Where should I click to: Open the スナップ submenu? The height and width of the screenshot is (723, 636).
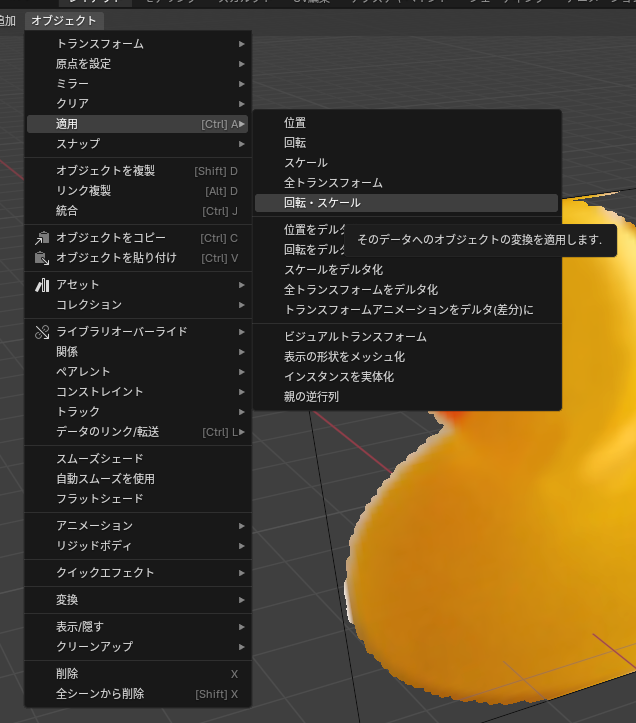(x=137, y=144)
